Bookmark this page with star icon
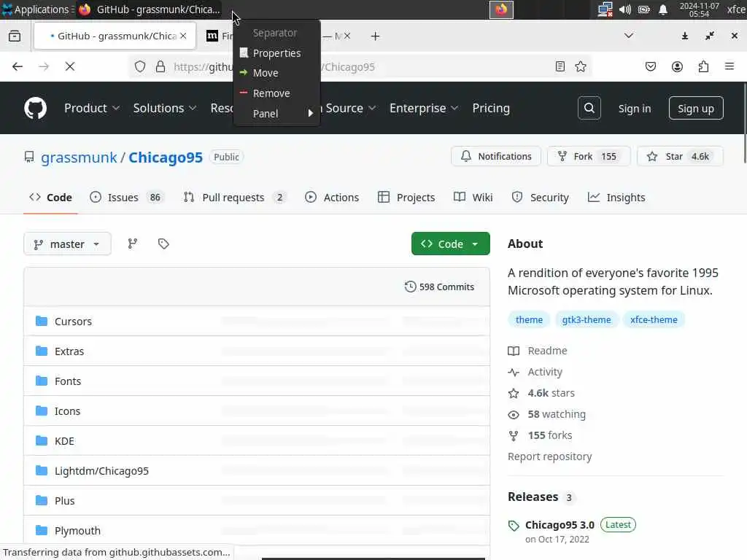 [x=580, y=66]
